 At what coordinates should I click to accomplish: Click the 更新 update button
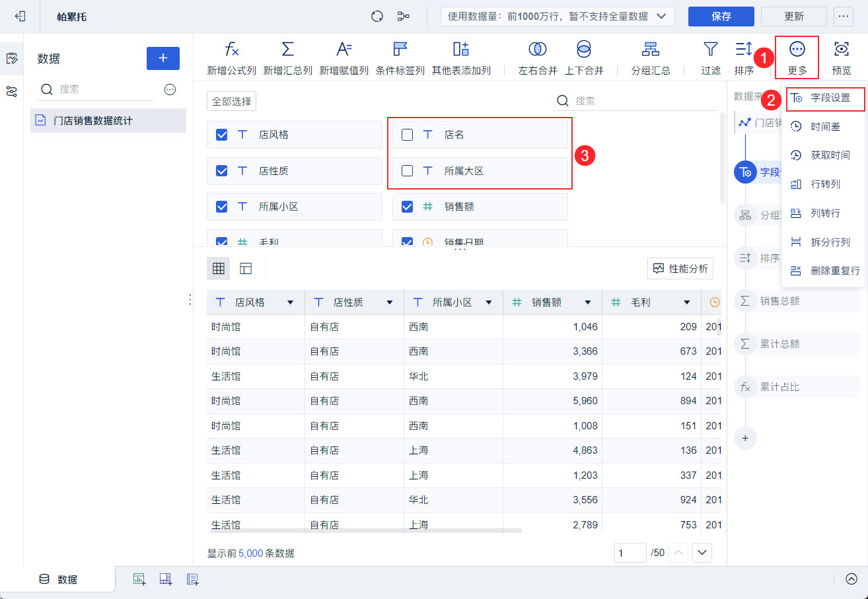click(x=794, y=17)
